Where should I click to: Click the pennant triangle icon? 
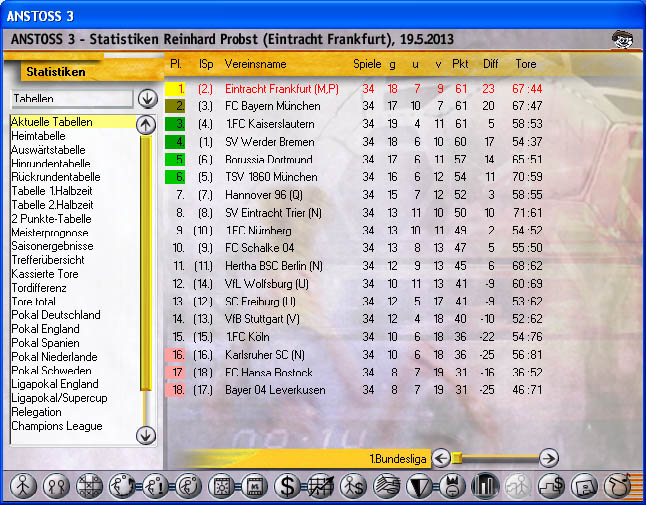click(419, 486)
